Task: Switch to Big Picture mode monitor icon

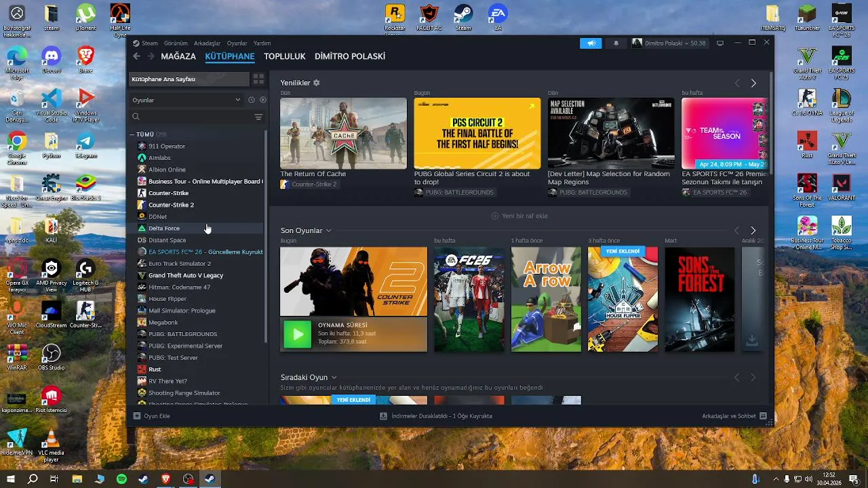Action: (720, 43)
